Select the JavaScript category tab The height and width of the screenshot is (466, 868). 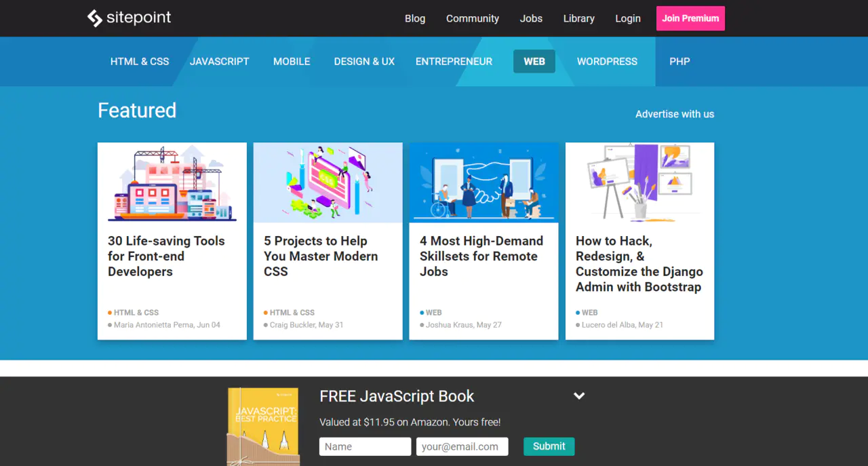tap(220, 61)
